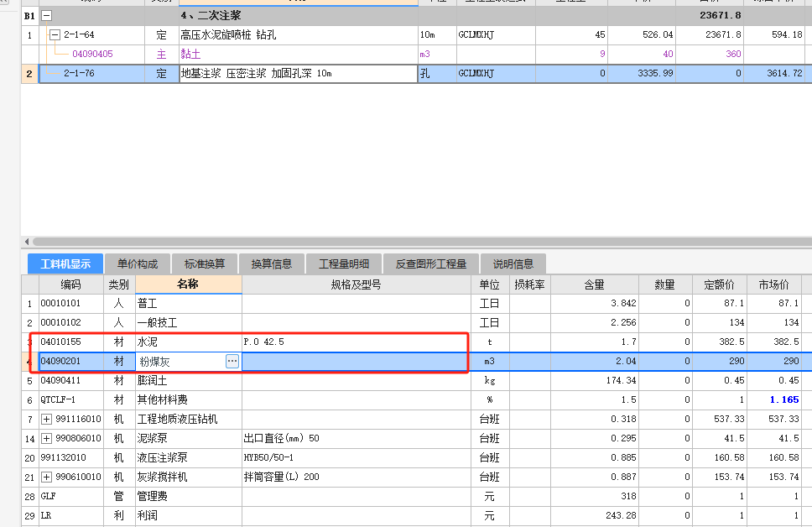812x527 pixels.
Task: Select the 2-1-64 quota row code
Action: [x=79, y=34]
